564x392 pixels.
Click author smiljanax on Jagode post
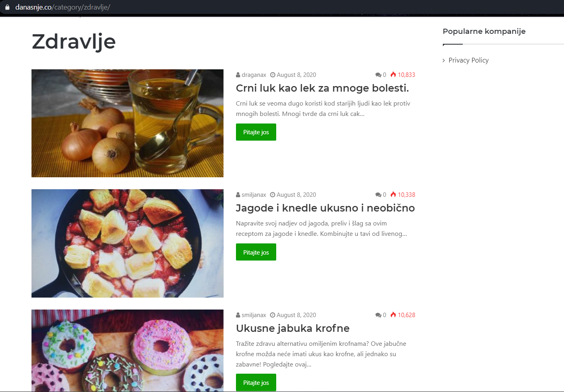click(254, 195)
